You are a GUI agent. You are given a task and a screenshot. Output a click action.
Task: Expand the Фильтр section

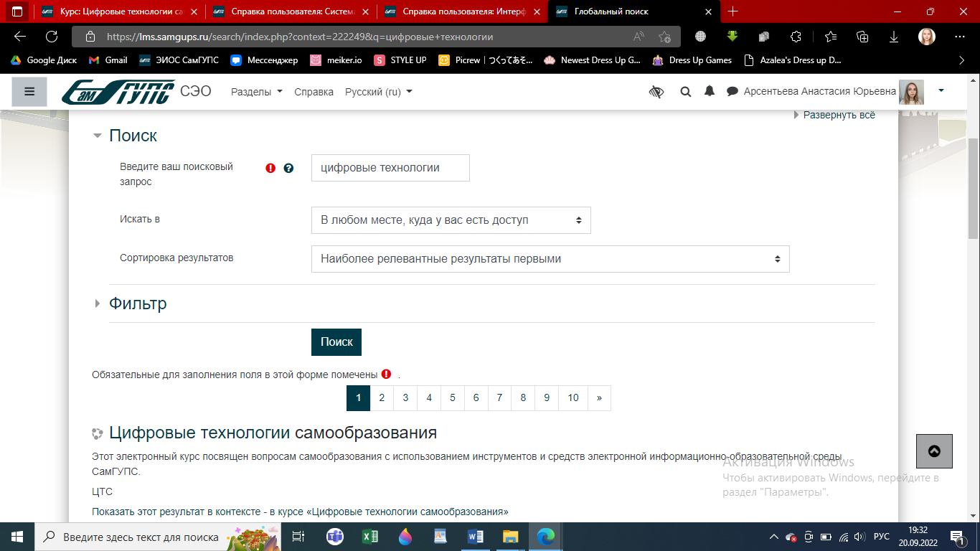(98, 303)
